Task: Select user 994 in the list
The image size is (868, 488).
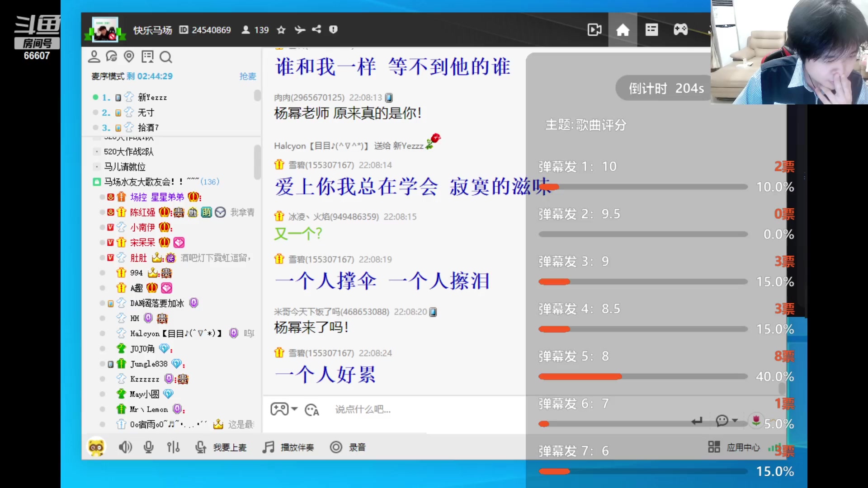Action: click(136, 273)
